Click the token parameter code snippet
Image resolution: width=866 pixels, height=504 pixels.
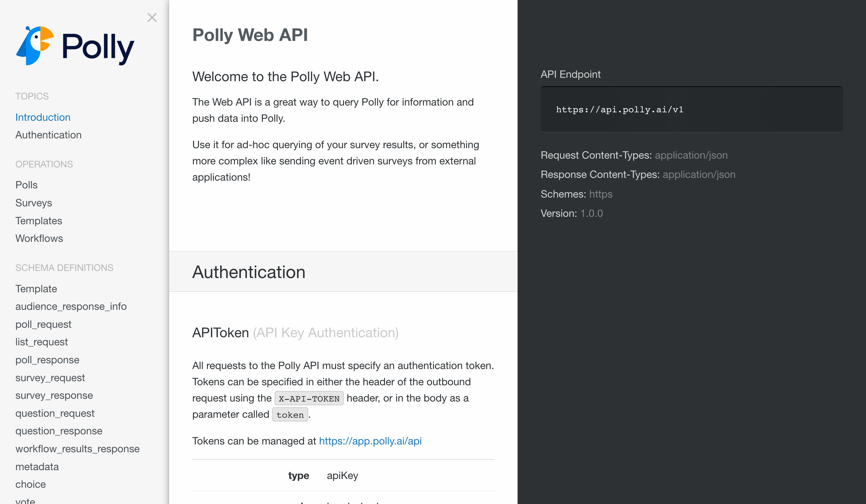pyautogui.click(x=290, y=415)
